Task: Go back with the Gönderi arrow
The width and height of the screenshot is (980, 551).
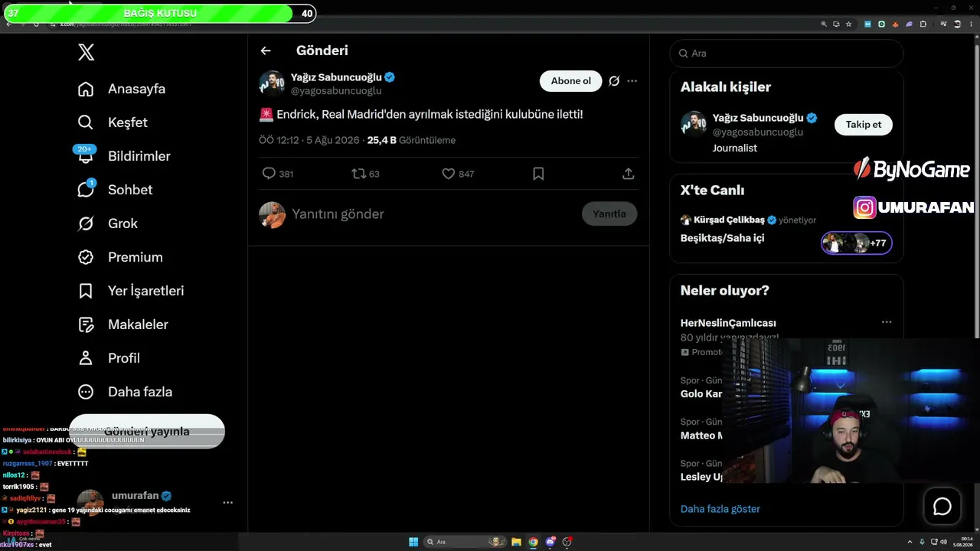Action: click(x=266, y=51)
